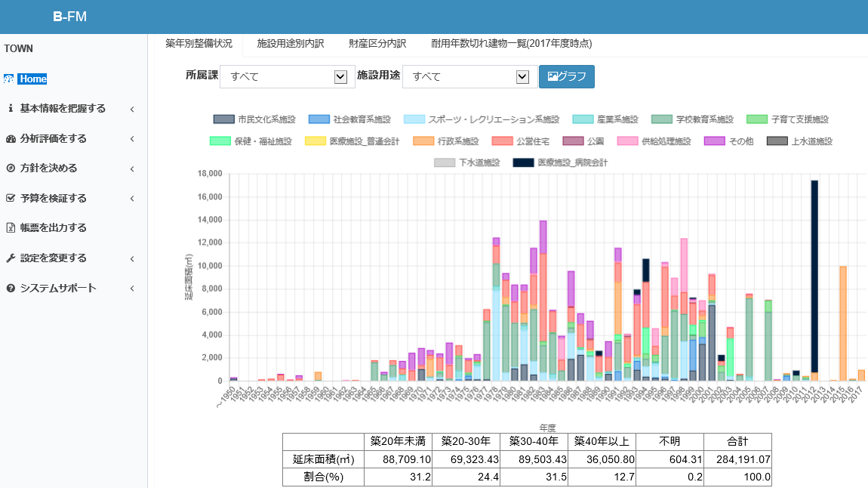The image size is (868, 488).
Task: Click the target icon beside 方針を決める
Action: 11,168
